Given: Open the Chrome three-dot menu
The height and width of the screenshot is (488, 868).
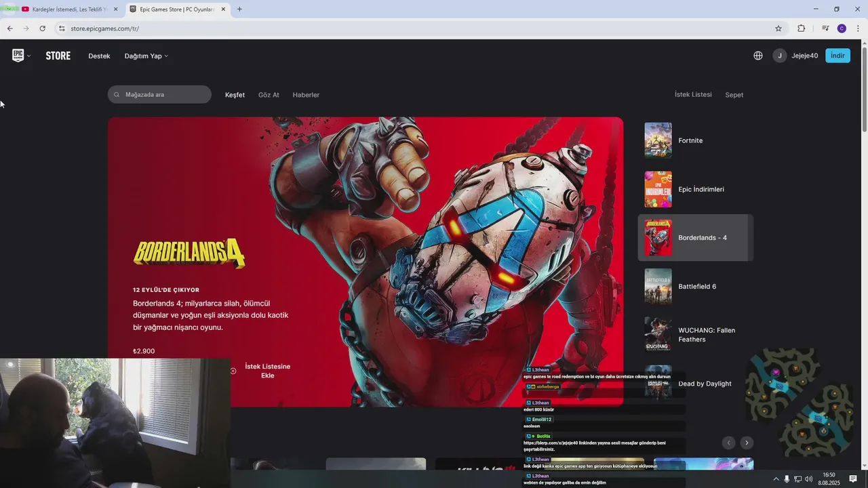Looking at the screenshot, I should (x=859, y=28).
